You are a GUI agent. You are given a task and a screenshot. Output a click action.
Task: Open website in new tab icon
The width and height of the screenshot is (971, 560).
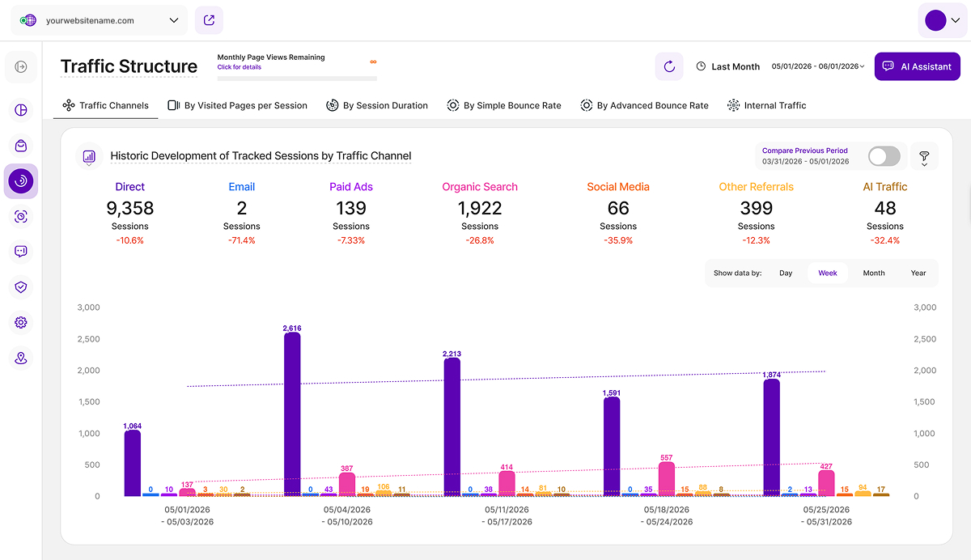point(209,20)
